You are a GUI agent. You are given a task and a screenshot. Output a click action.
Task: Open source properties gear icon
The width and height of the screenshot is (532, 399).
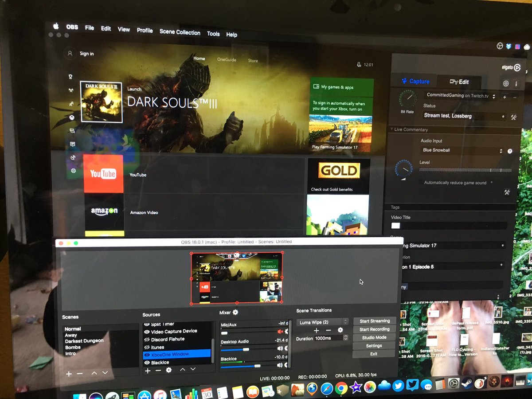[x=169, y=370]
